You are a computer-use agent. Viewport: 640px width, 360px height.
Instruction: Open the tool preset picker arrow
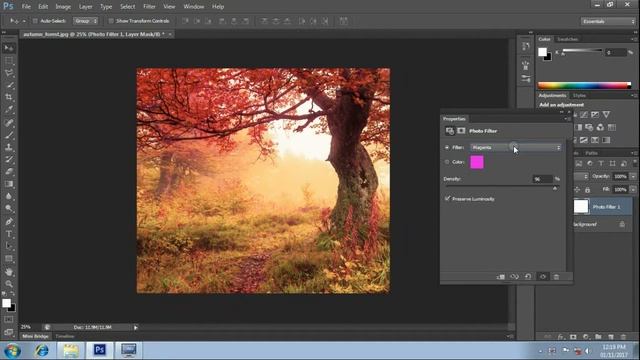coord(24,21)
